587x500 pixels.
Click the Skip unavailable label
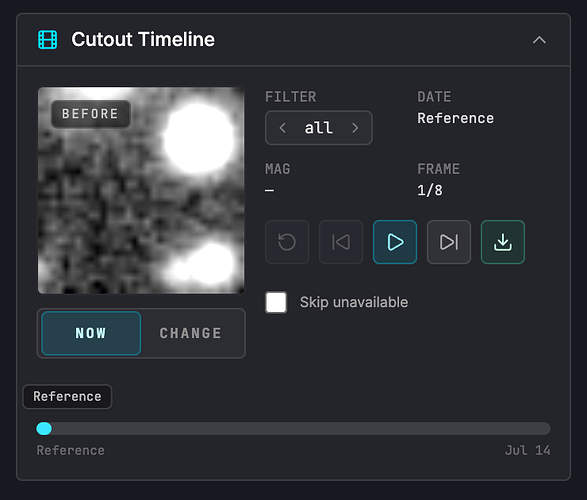354,302
